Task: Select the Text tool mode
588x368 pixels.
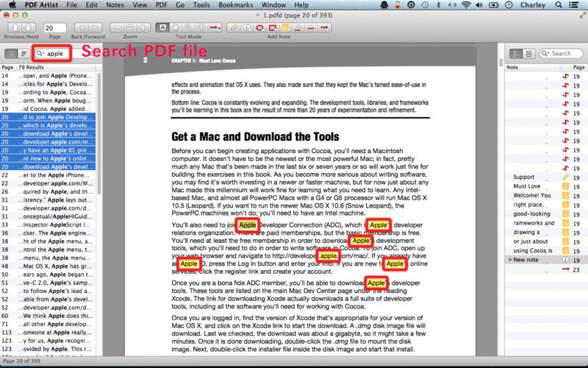Action: [x=162, y=28]
